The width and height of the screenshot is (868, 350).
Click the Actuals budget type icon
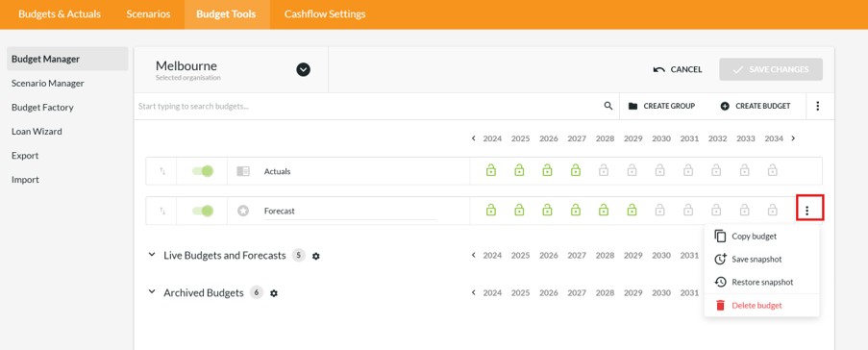coord(243,171)
